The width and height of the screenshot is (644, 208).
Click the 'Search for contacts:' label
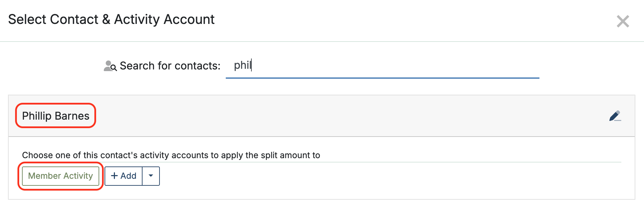pos(170,66)
